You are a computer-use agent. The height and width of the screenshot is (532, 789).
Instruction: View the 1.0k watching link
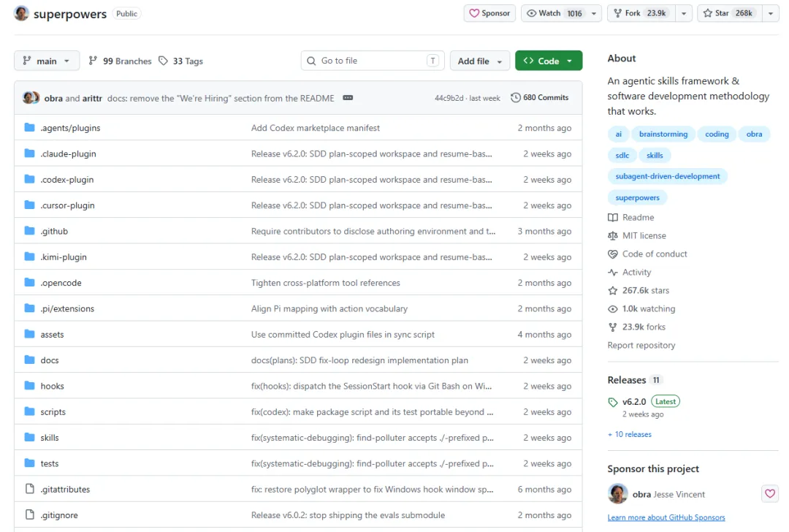pyautogui.click(x=641, y=308)
